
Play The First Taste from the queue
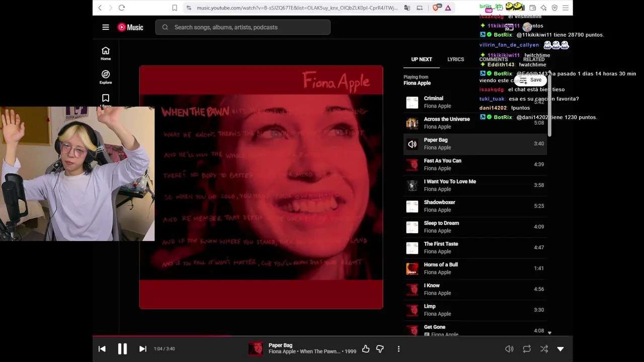(x=474, y=247)
